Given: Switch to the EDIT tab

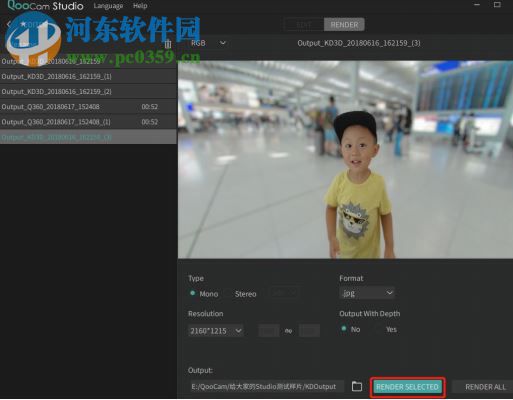Looking at the screenshot, I should pyautogui.click(x=304, y=25).
